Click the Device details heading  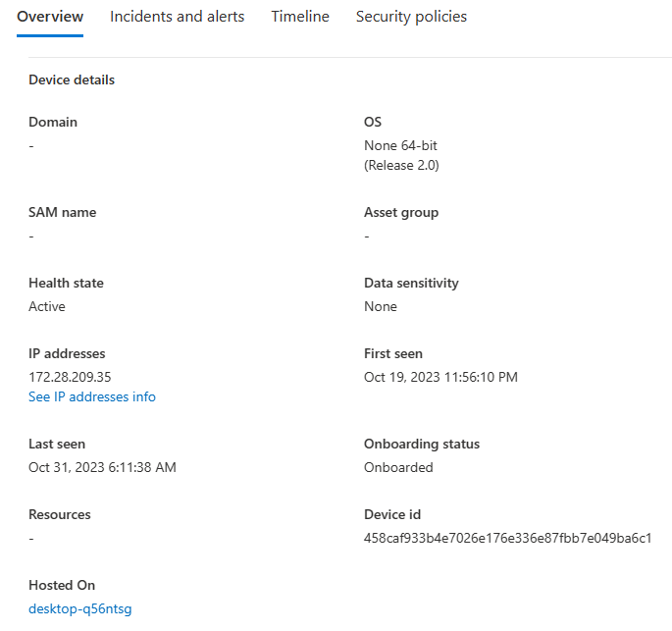coord(72,80)
